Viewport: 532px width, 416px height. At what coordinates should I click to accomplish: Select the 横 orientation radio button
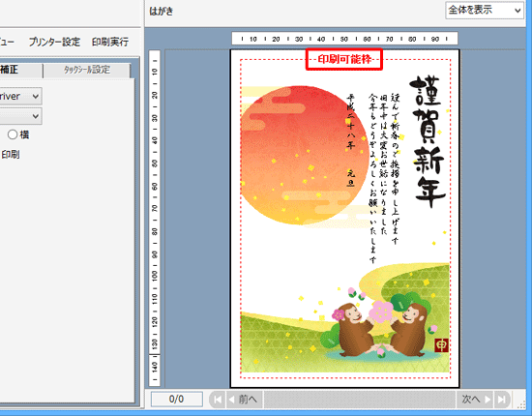pos(13,134)
